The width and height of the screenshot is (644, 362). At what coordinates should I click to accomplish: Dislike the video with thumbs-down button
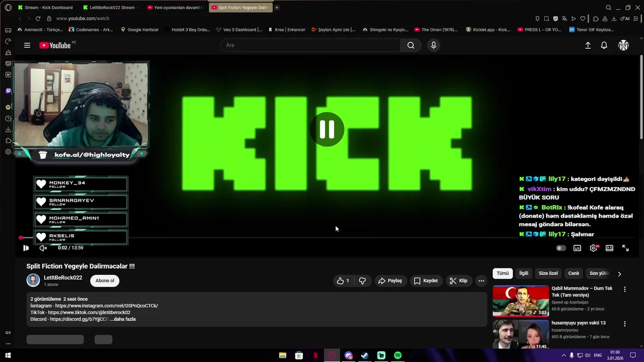point(362,281)
